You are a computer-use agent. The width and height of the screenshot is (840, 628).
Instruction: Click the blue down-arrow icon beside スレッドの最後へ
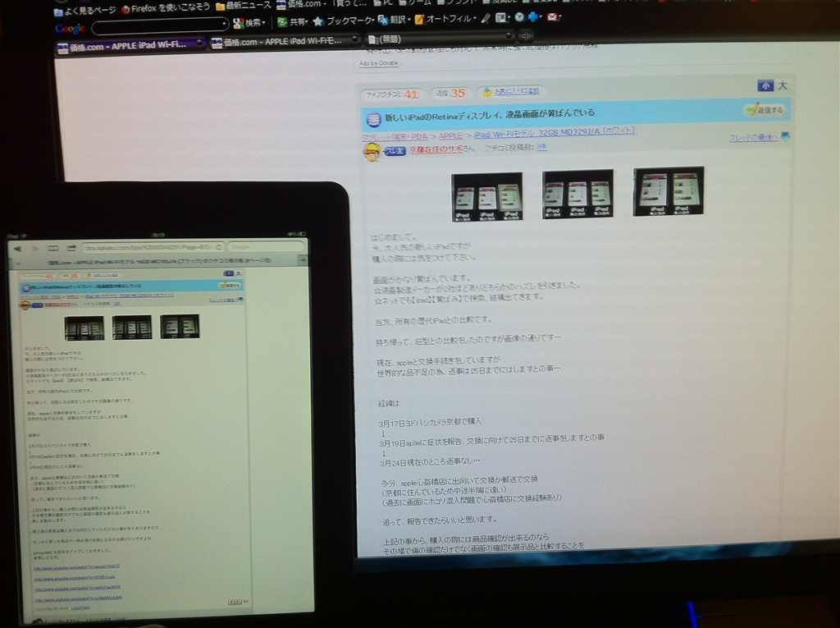click(785, 137)
